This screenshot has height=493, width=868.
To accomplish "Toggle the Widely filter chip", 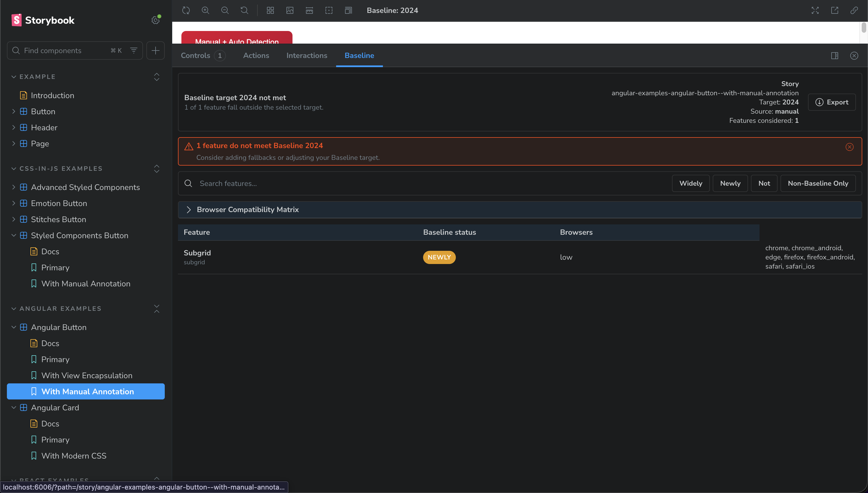I will coord(691,183).
